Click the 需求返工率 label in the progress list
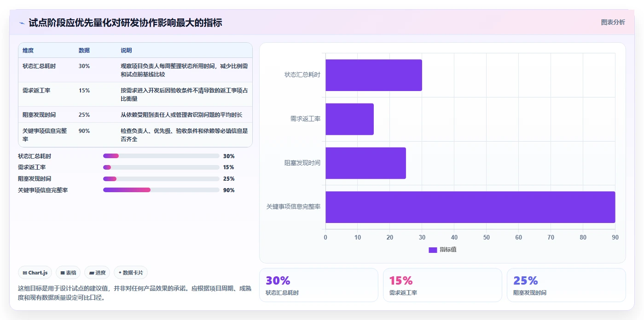Viewport: 644px width, 320px height. pos(32,167)
